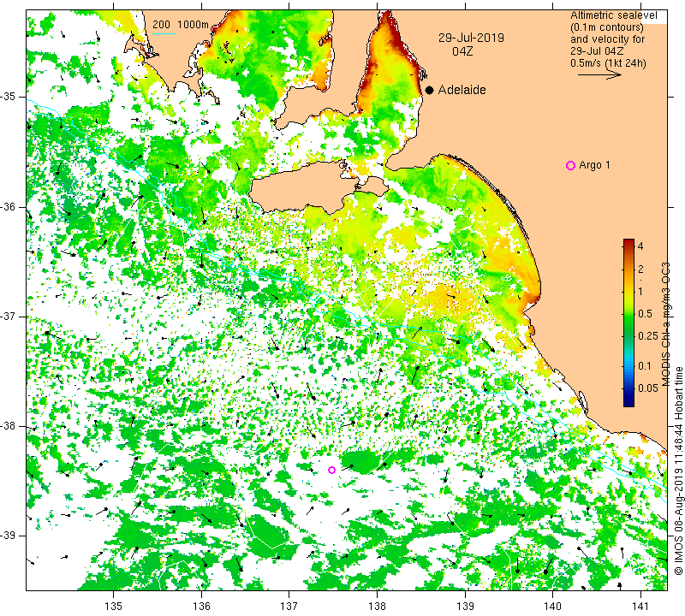This screenshot has height=616, width=685.
Task: Click the Adelaide label text
Action: click(x=462, y=90)
